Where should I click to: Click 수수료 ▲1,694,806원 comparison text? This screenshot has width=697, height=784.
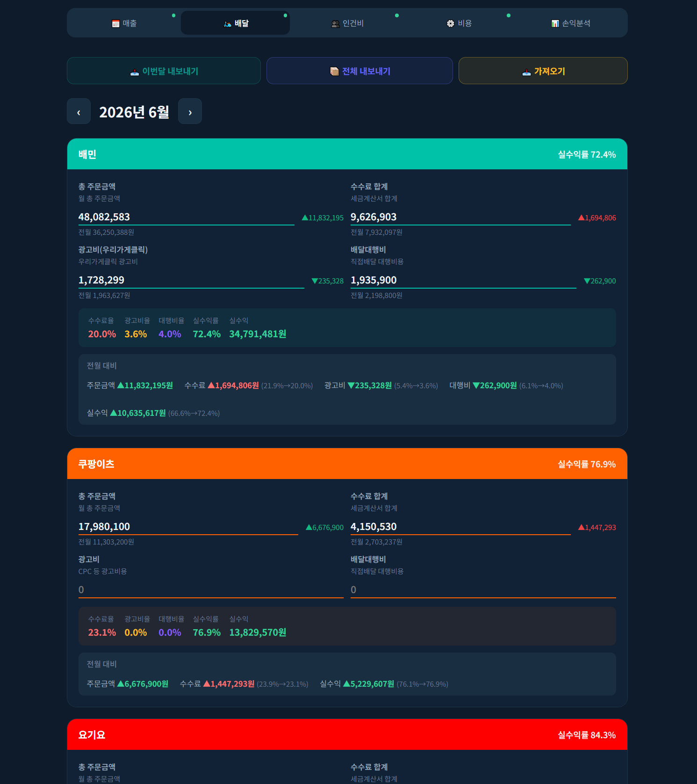pos(249,385)
